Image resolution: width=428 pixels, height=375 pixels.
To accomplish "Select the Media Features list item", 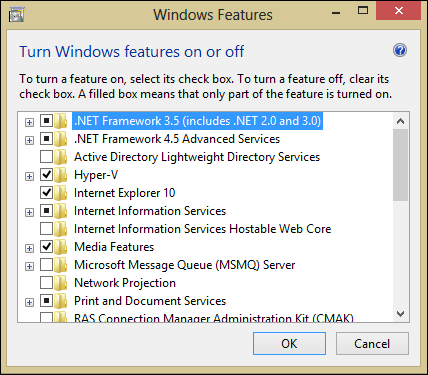I will (114, 247).
